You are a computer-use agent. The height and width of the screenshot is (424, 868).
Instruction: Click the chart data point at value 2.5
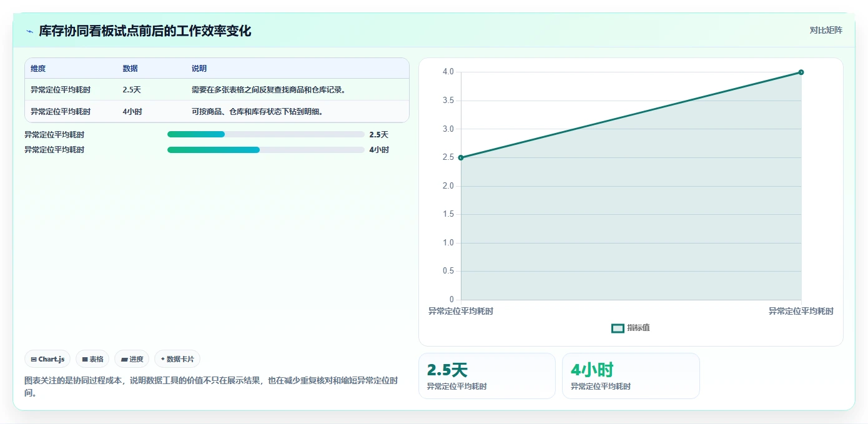[461, 157]
